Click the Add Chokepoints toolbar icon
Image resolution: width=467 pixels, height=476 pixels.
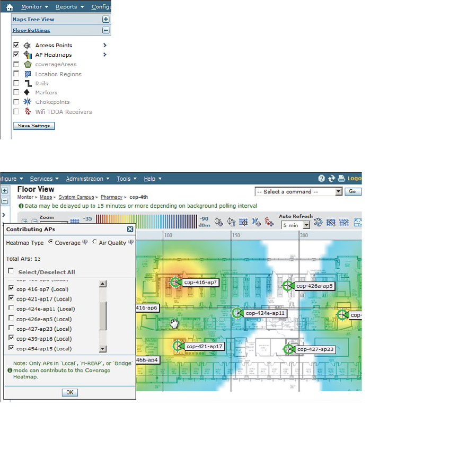256,222
